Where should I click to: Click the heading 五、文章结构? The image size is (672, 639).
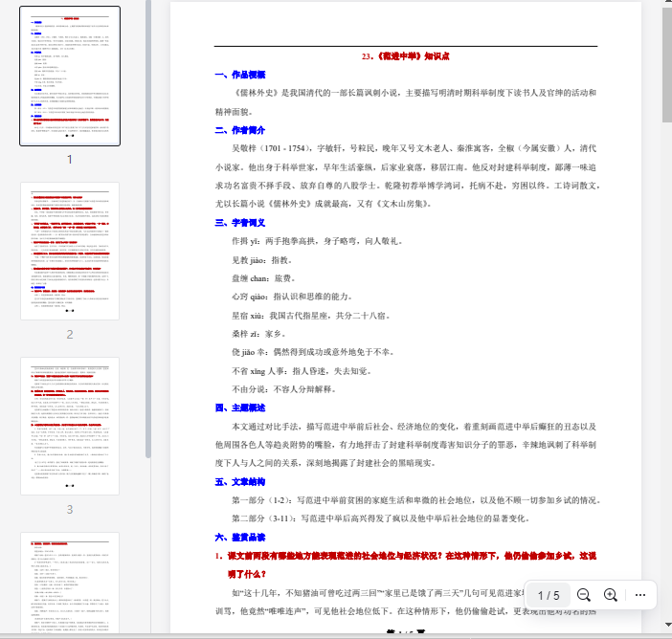coord(240,482)
